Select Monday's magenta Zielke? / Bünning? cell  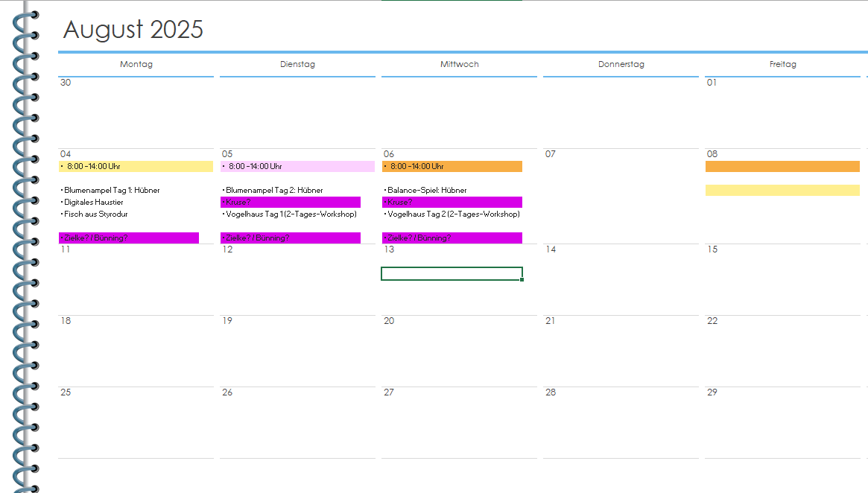129,238
